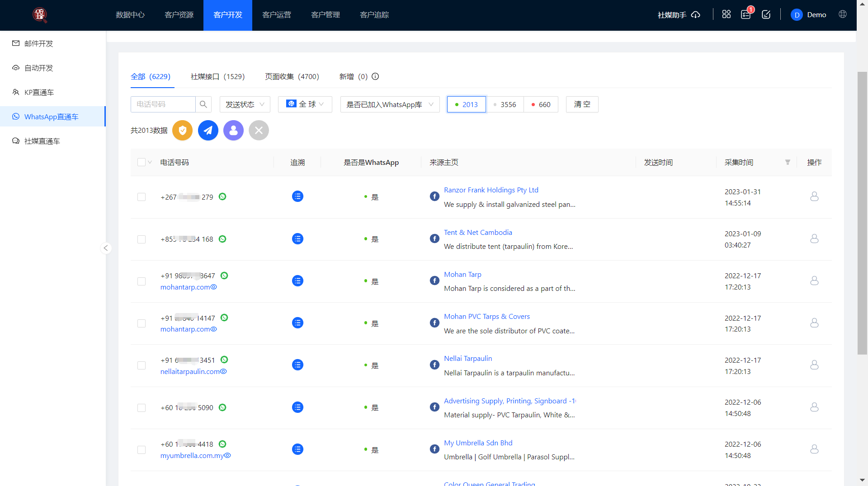Select the green 2013 status filter
Image resolution: width=868 pixels, height=486 pixels.
tap(466, 104)
